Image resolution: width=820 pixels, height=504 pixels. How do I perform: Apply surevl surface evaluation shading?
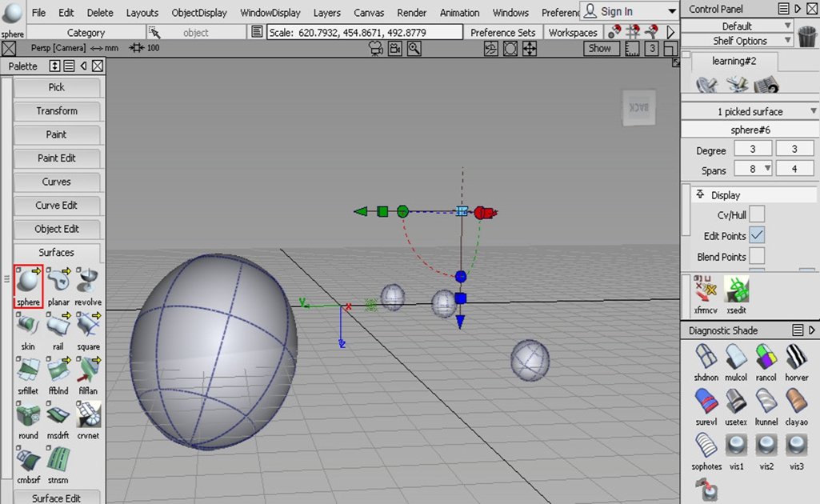click(706, 406)
